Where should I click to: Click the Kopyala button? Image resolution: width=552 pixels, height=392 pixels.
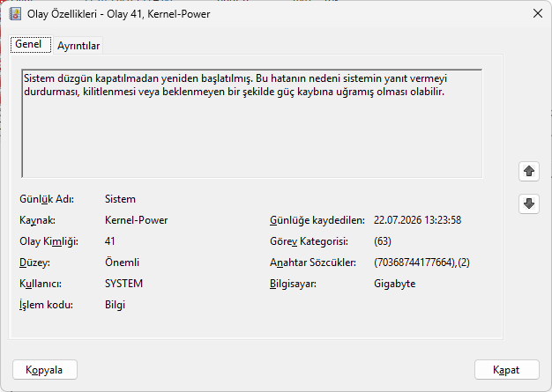(45, 369)
